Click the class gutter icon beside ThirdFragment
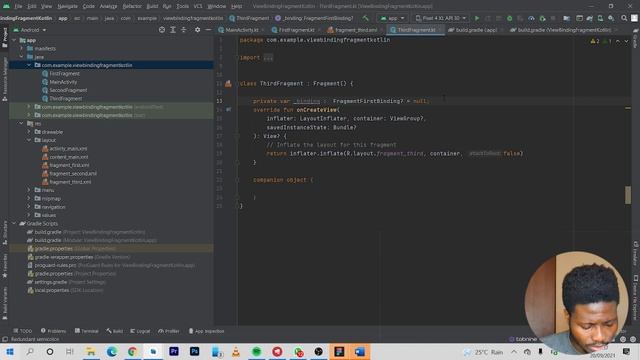 point(228,84)
